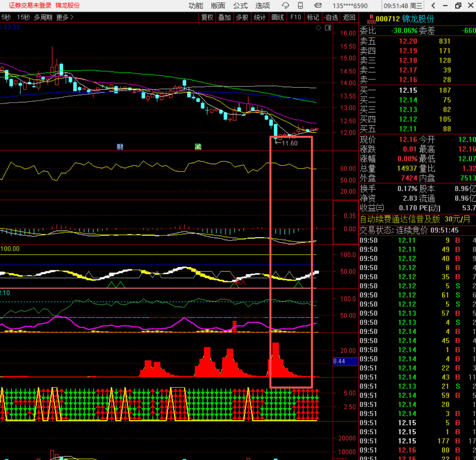The image size is (476, 460).
Task: Click the 净资 value 2.83
Action: coord(410,198)
